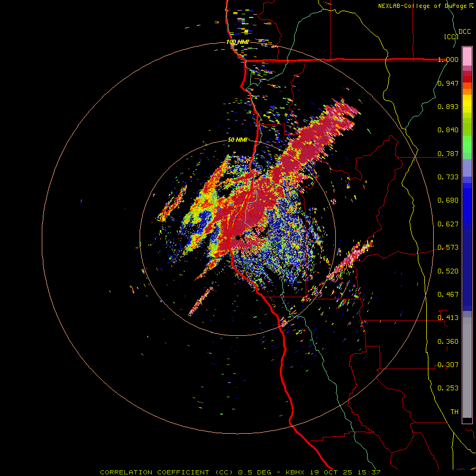This screenshot has height=476, width=476.
Task: Click the 100 NMI range ring label
Action: point(237,42)
